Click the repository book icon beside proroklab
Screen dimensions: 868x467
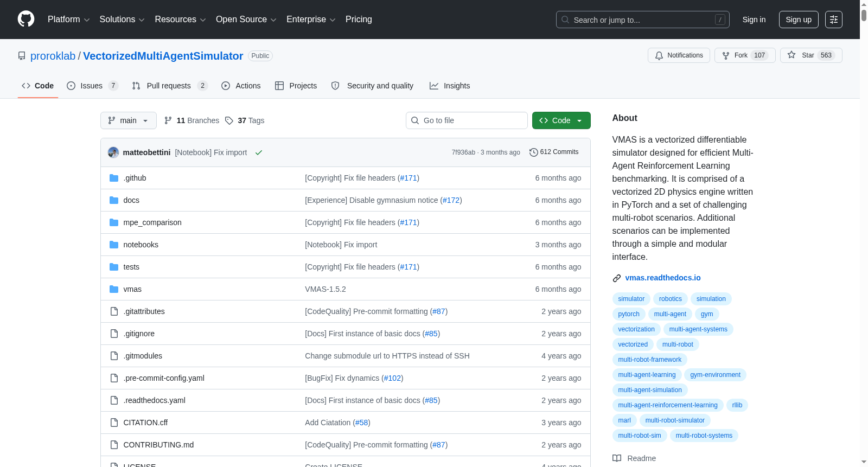coord(22,56)
